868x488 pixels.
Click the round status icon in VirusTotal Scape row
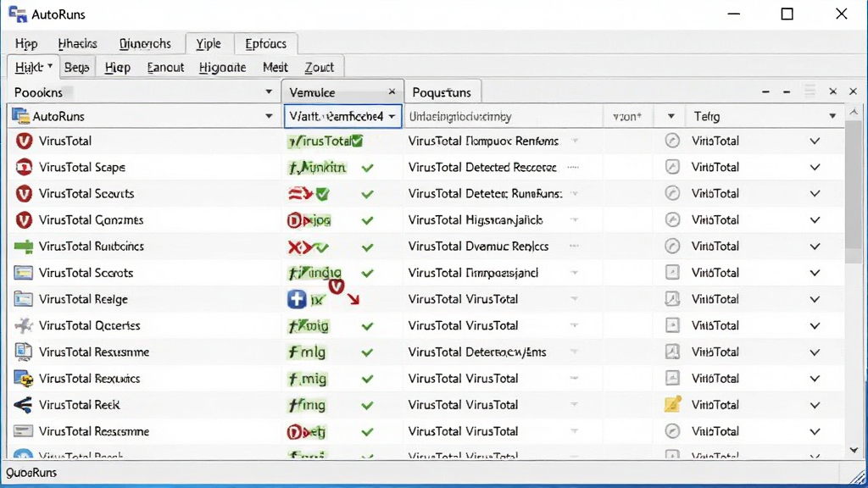(x=672, y=167)
